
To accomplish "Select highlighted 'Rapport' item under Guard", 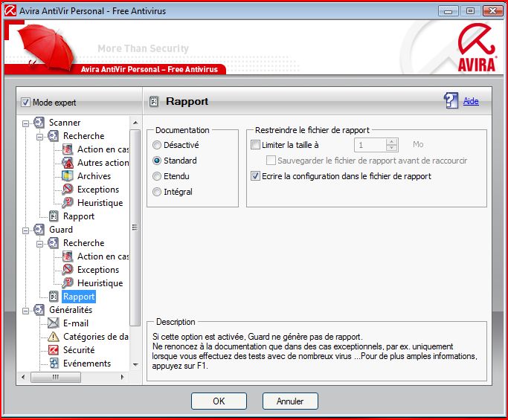I will (x=79, y=297).
